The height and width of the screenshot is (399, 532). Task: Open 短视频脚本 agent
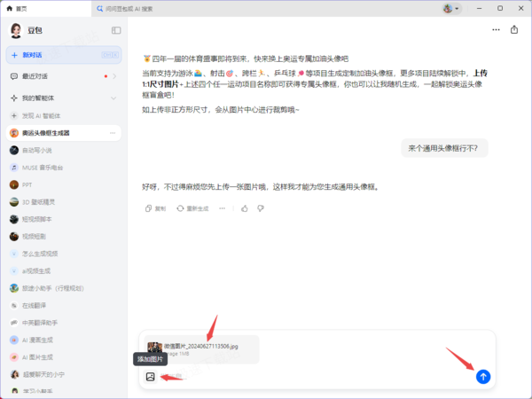click(64, 219)
